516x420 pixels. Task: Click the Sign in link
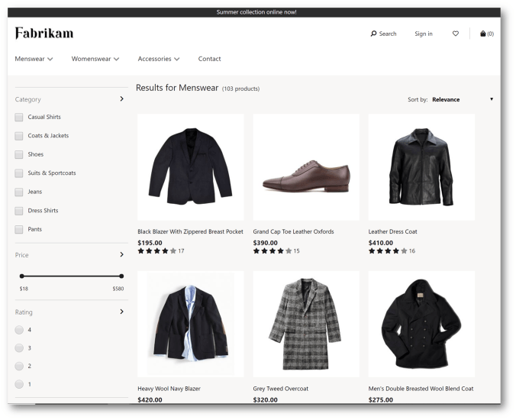423,34
